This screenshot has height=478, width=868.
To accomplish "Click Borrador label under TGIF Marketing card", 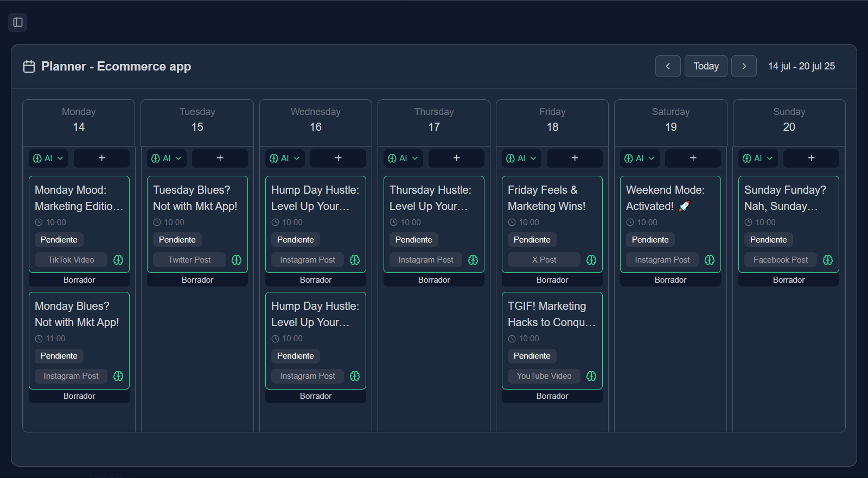I will click(x=552, y=396).
